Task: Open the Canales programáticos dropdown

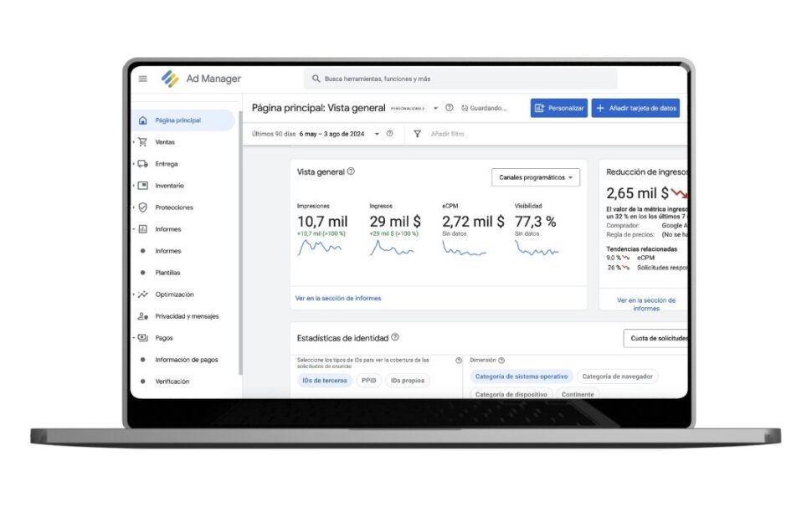Action: pyautogui.click(x=537, y=177)
